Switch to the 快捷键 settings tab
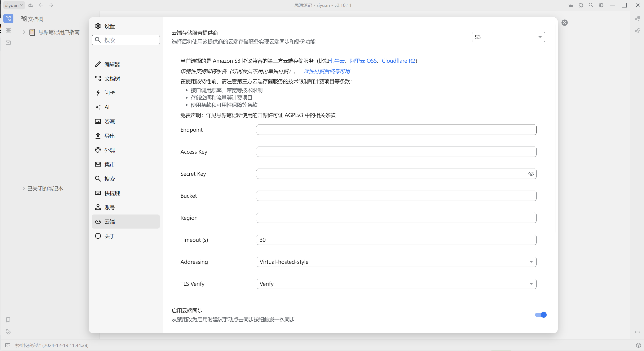The image size is (644, 351). click(x=112, y=193)
